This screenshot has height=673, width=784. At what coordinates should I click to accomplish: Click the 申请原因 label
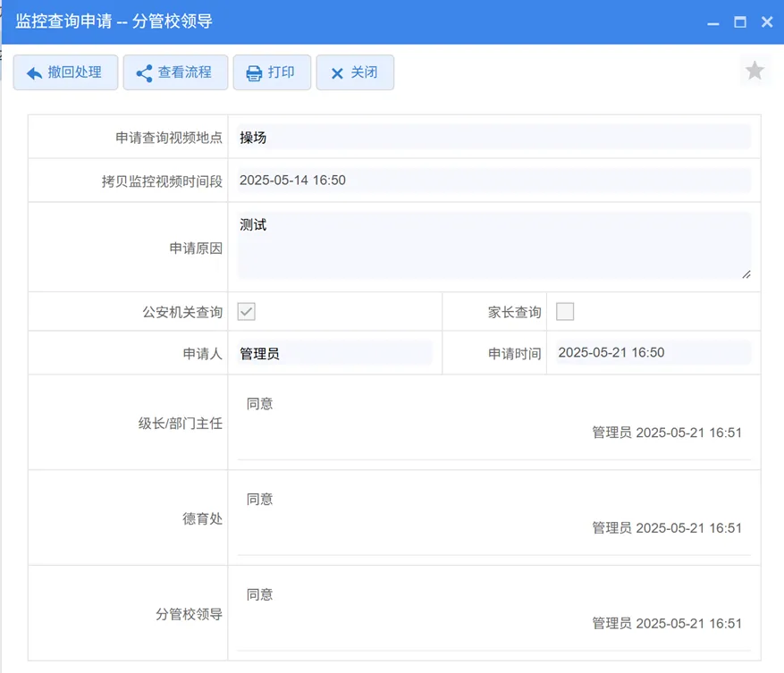(196, 248)
